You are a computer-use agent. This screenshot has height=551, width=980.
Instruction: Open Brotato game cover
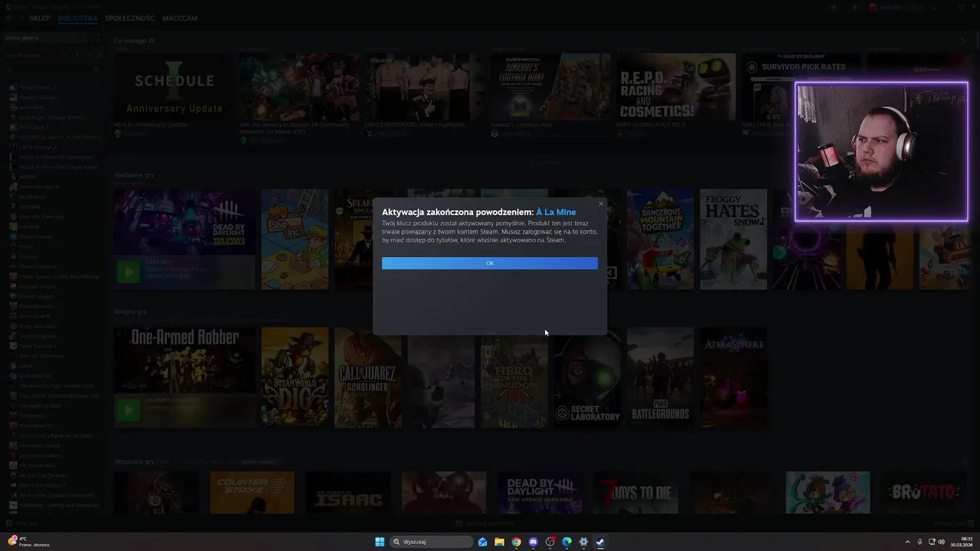point(923,493)
